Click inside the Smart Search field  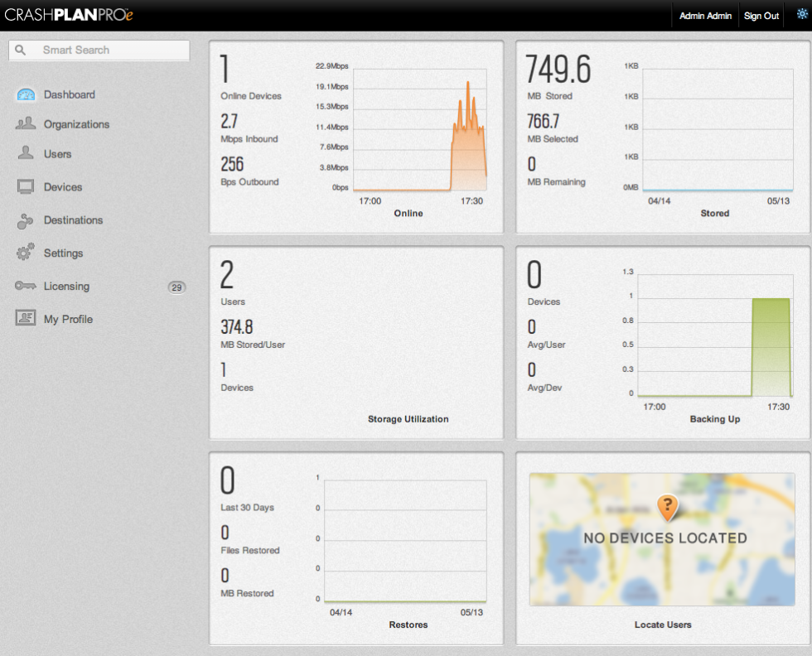coord(99,50)
